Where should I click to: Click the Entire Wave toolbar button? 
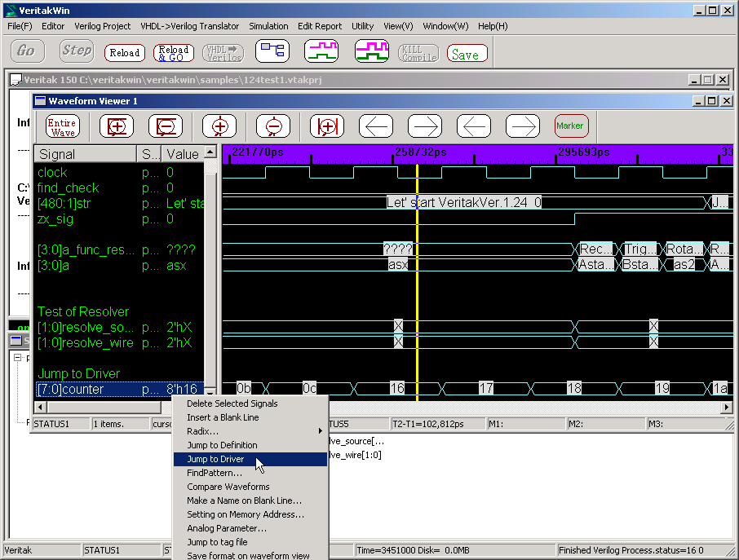[x=63, y=126]
